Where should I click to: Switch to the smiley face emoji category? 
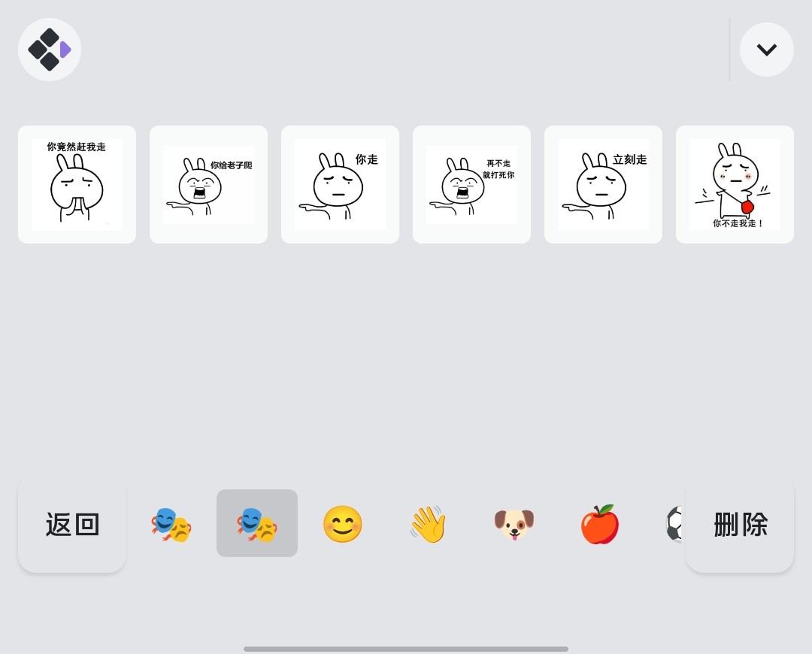click(x=342, y=524)
